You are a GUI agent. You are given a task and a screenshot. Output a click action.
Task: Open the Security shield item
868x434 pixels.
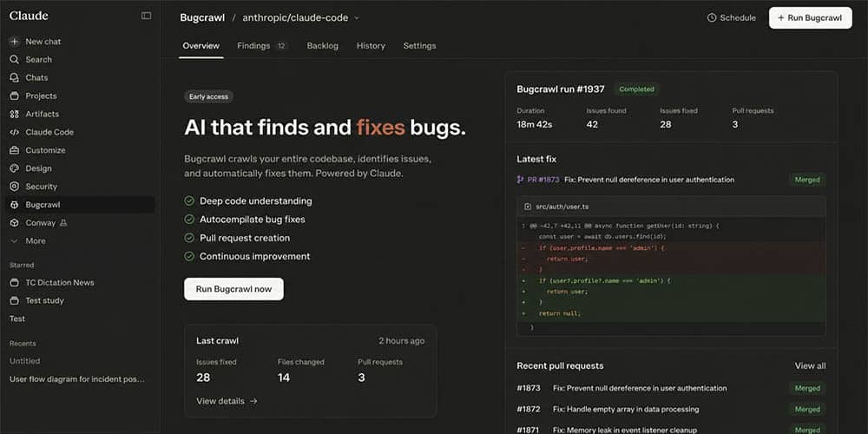click(x=14, y=187)
